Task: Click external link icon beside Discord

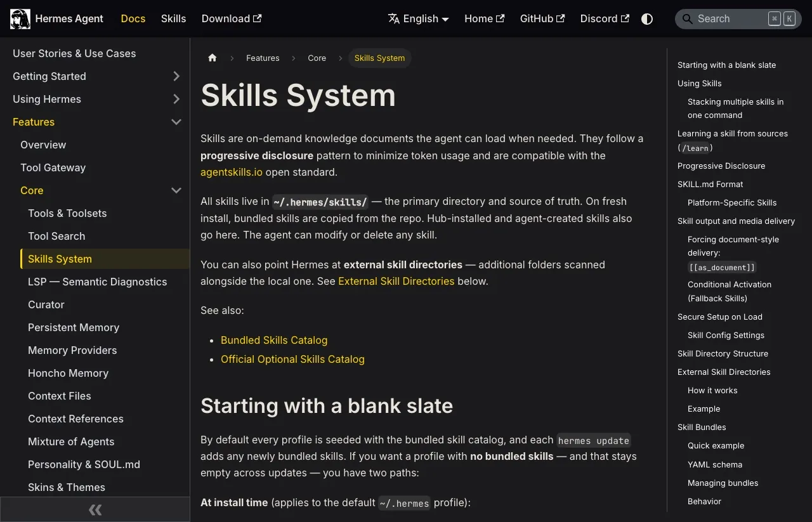Action: (625, 18)
